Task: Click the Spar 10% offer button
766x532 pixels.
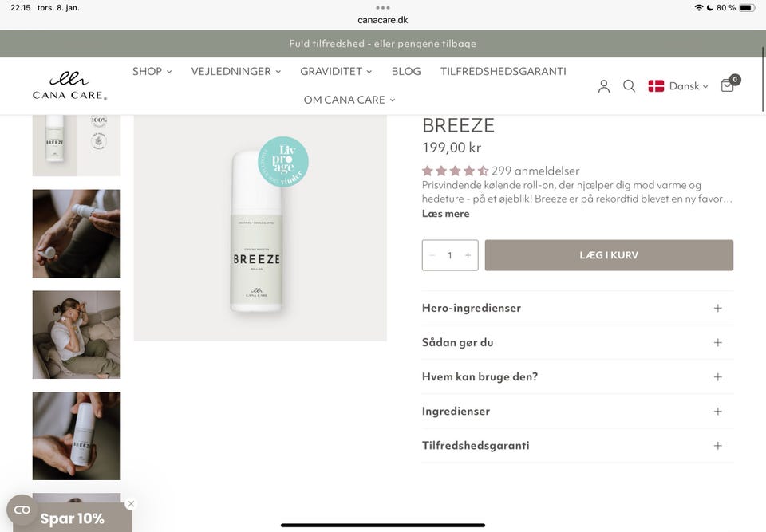Action: (73, 518)
